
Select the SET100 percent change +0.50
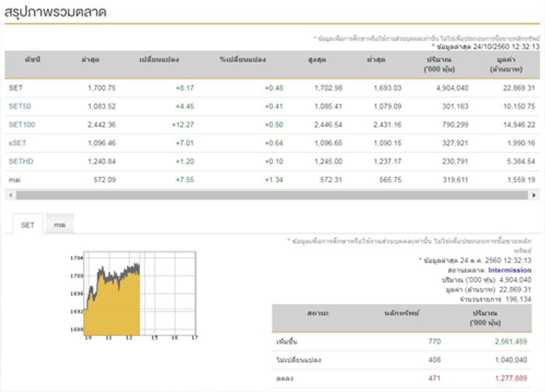pyautogui.click(x=274, y=124)
